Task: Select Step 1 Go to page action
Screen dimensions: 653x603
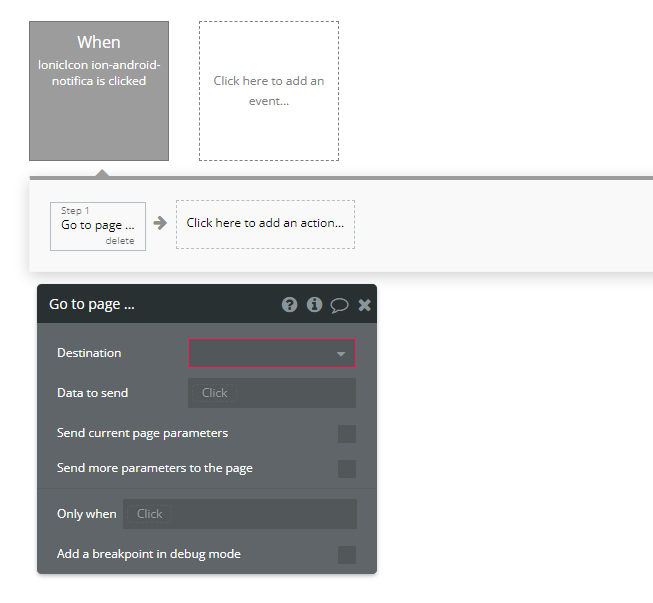Action: [x=98, y=227]
